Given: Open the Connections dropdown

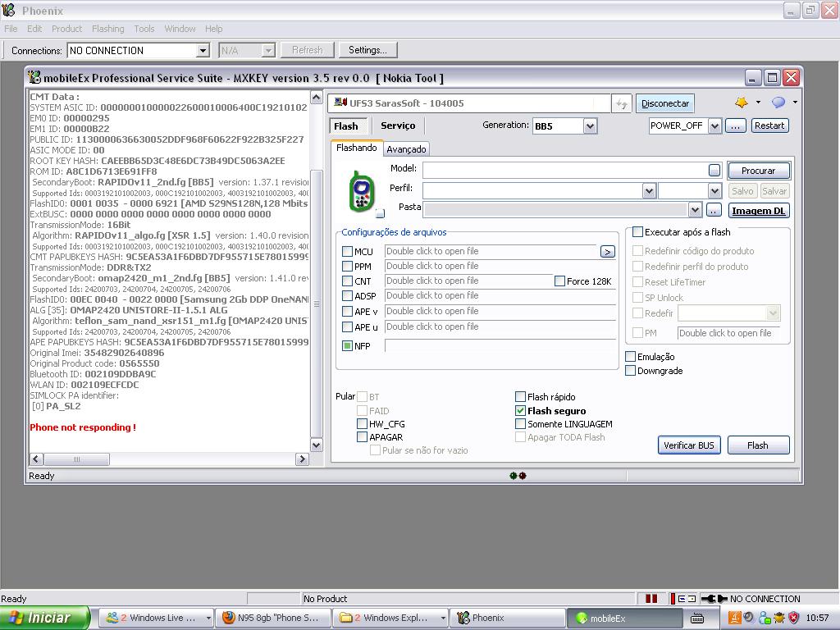Looking at the screenshot, I should [x=203, y=50].
